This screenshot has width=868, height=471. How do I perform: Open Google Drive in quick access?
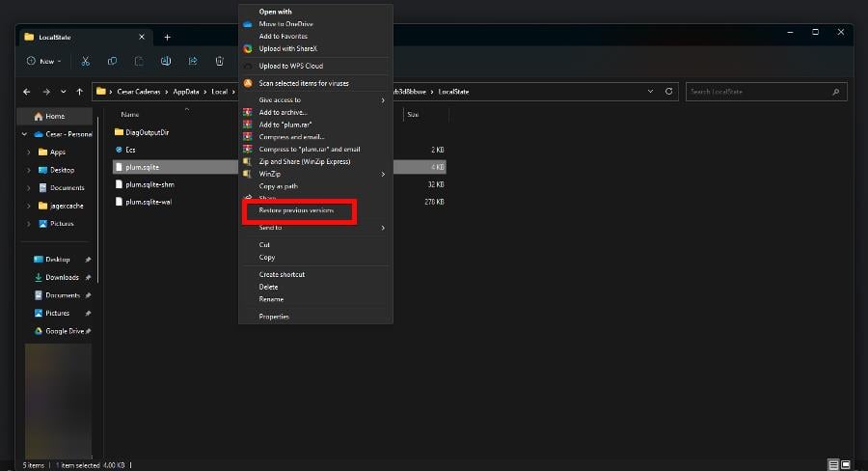point(61,331)
